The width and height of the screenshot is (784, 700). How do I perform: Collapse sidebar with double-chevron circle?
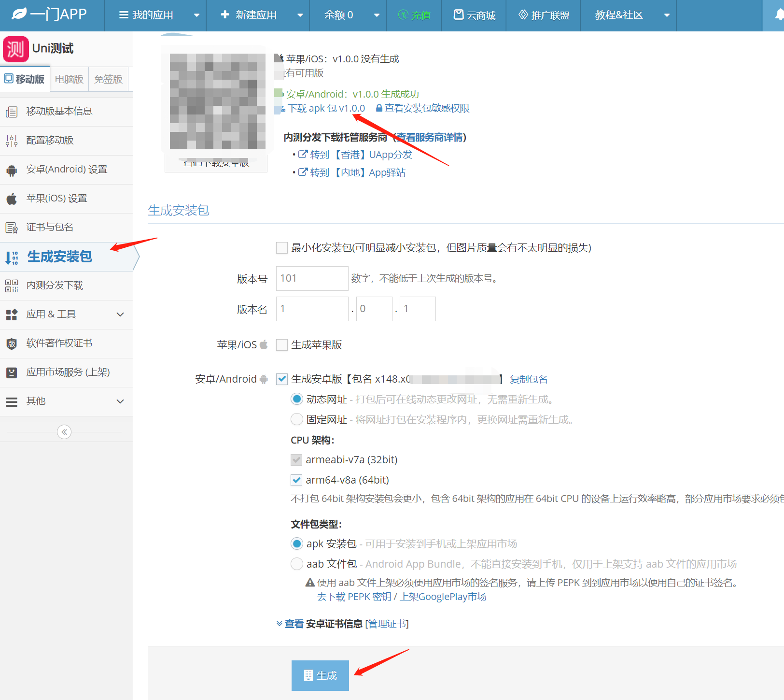click(x=64, y=432)
